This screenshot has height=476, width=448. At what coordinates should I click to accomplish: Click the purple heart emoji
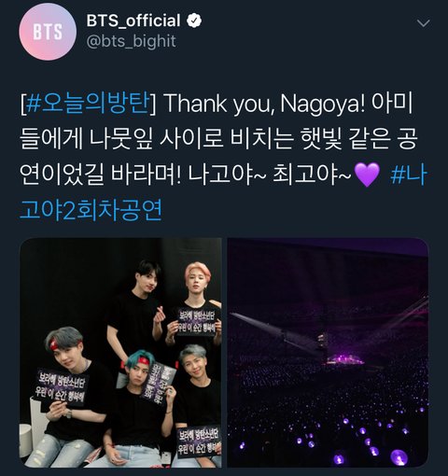pos(367,175)
